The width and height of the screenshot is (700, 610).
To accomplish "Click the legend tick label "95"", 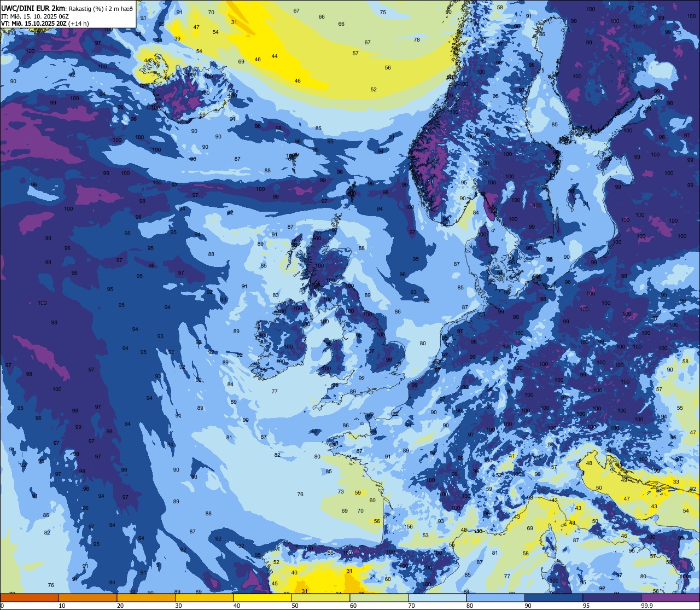I will pos(586,606).
